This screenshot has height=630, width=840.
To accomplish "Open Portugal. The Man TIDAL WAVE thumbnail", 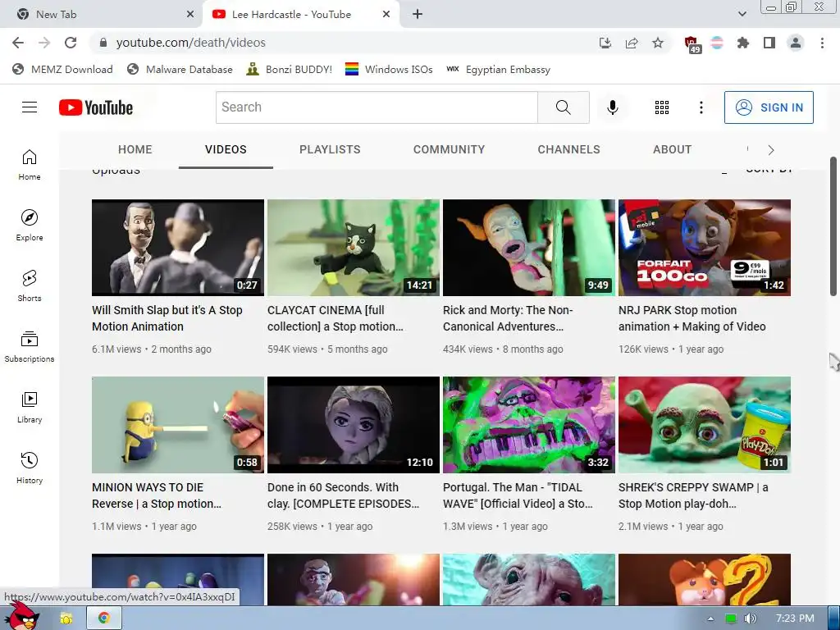I will pos(529,425).
